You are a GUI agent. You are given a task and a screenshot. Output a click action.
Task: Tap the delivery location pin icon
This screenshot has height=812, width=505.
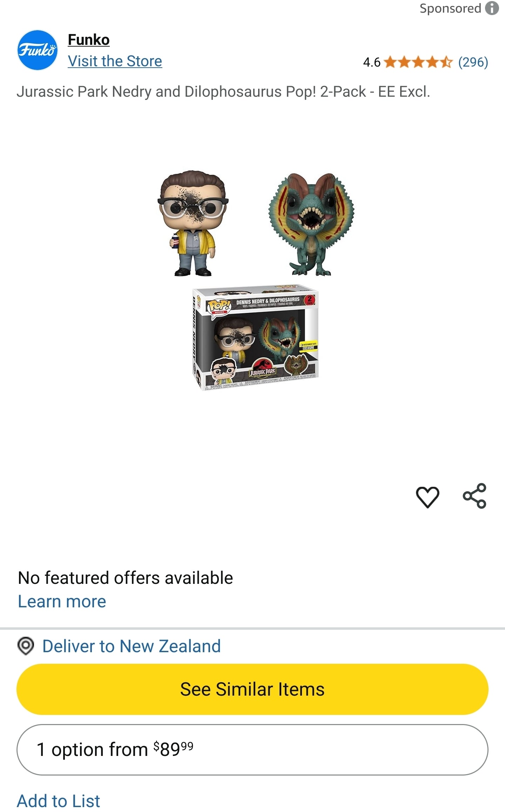(26, 646)
